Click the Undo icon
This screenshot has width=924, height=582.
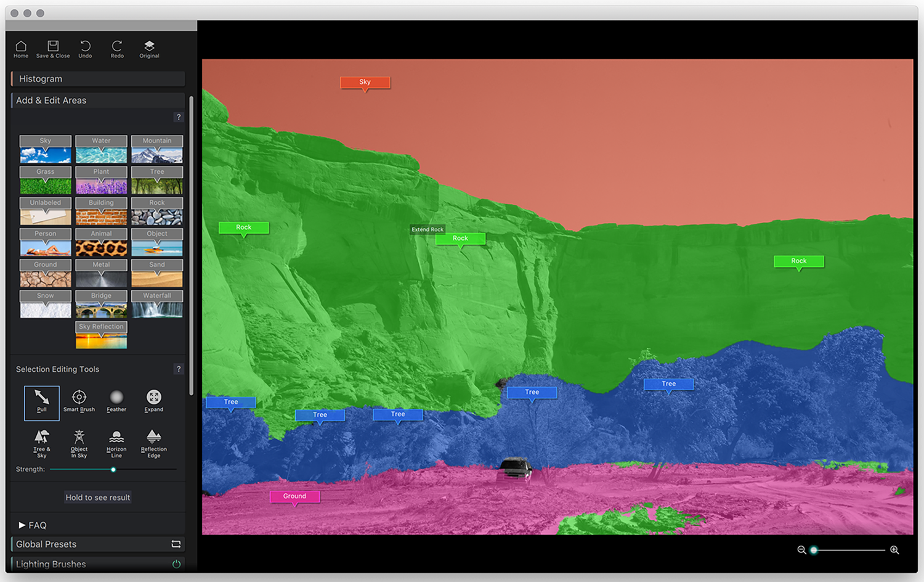tap(85, 49)
